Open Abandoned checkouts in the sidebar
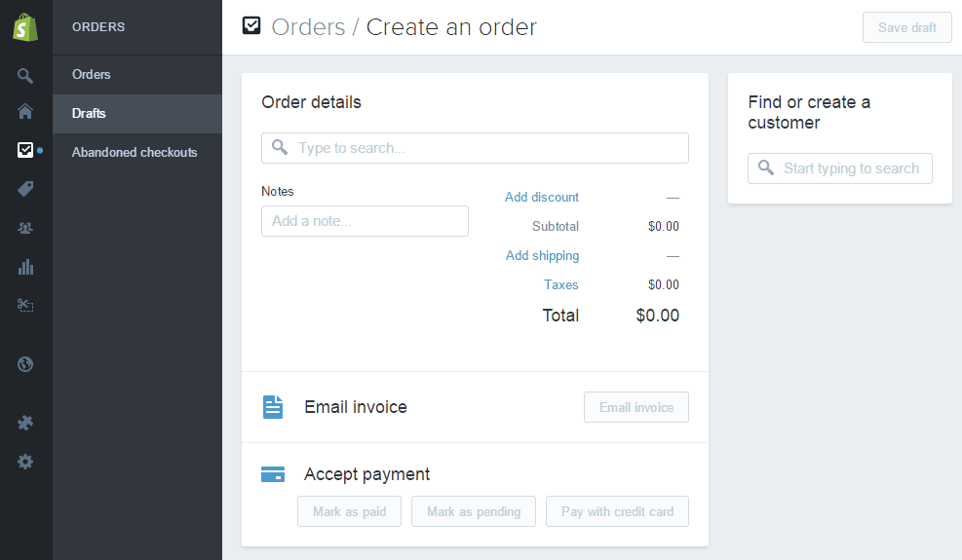The width and height of the screenshot is (962, 560). pyautogui.click(x=135, y=153)
